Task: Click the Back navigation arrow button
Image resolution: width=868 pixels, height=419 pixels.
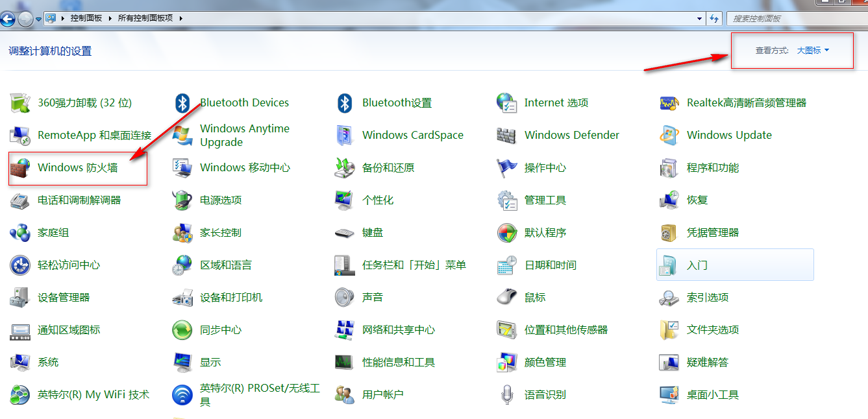Action: tap(8, 19)
